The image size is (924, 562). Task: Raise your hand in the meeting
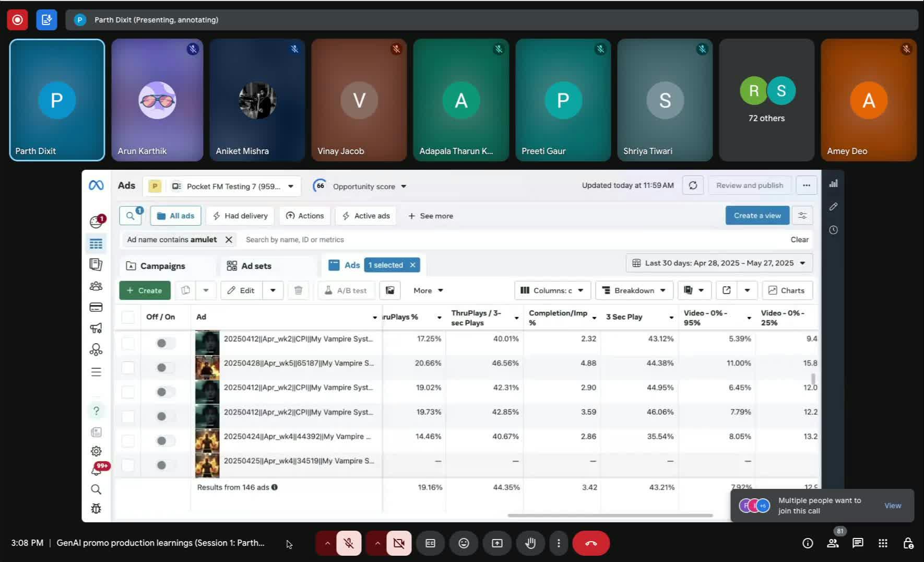[x=530, y=543]
